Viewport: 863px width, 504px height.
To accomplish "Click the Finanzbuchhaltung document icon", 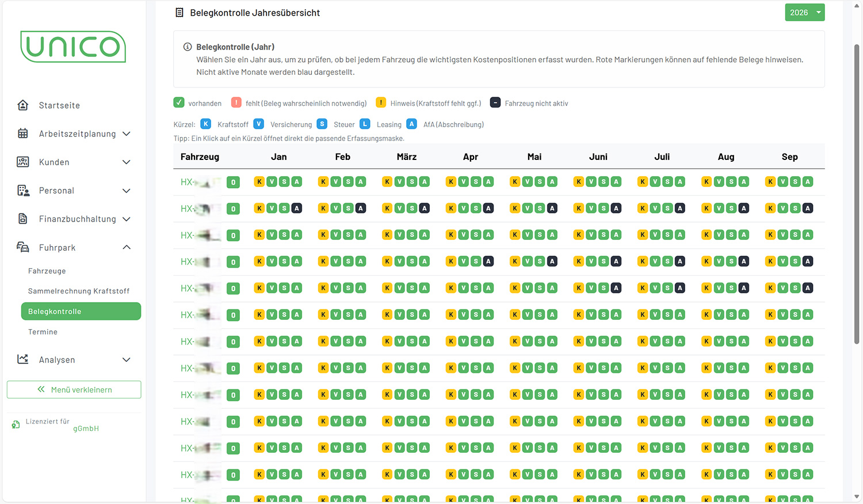I will [23, 219].
